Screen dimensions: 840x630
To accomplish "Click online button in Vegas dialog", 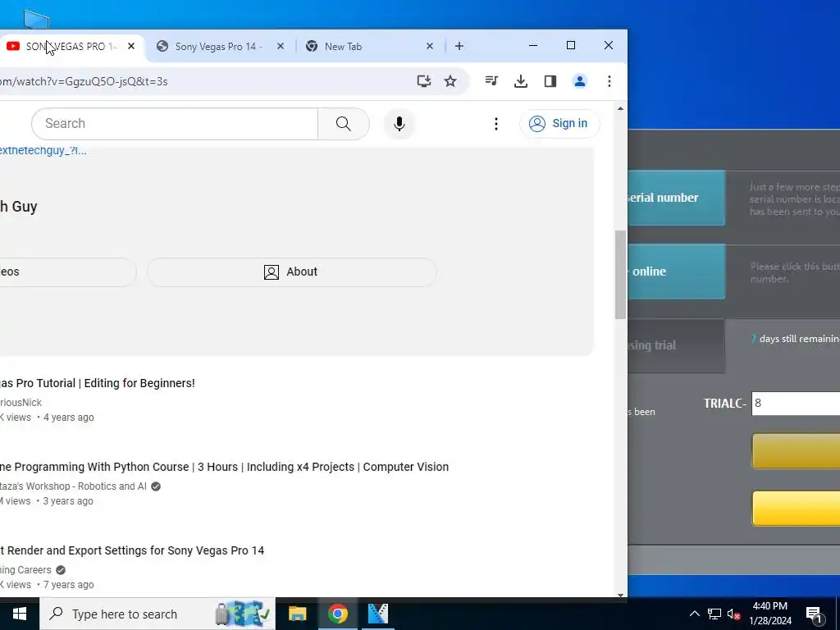I will (x=677, y=272).
